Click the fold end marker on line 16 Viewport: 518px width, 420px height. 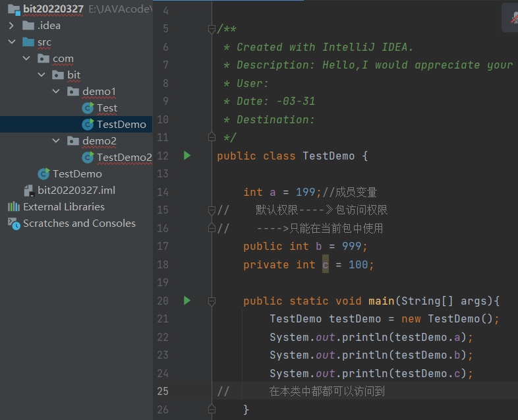click(x=212, y=227)
